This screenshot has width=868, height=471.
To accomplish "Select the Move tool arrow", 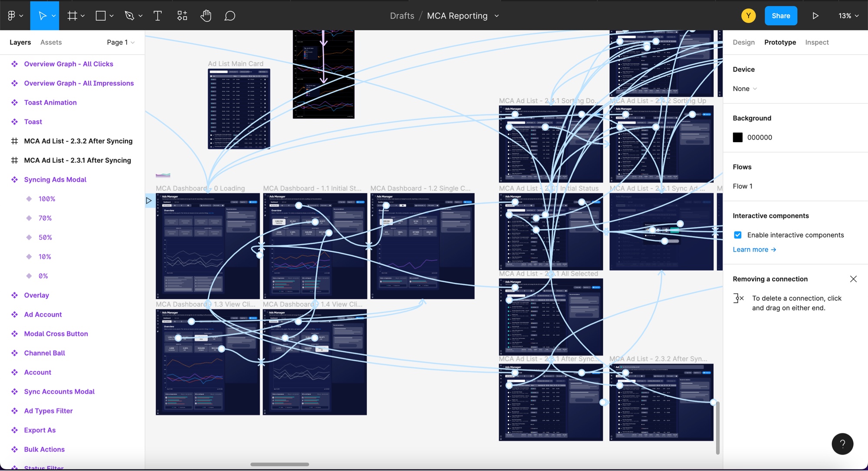I will point(43,16).
